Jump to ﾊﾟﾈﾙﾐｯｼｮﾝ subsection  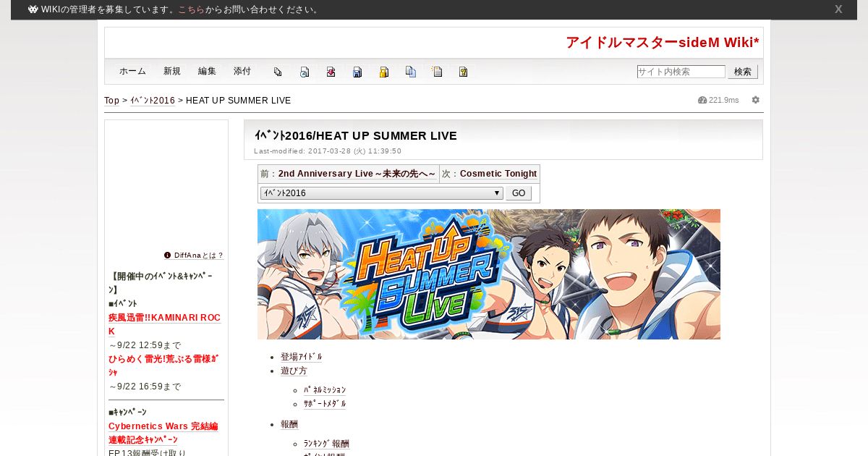tap(325, 390)
